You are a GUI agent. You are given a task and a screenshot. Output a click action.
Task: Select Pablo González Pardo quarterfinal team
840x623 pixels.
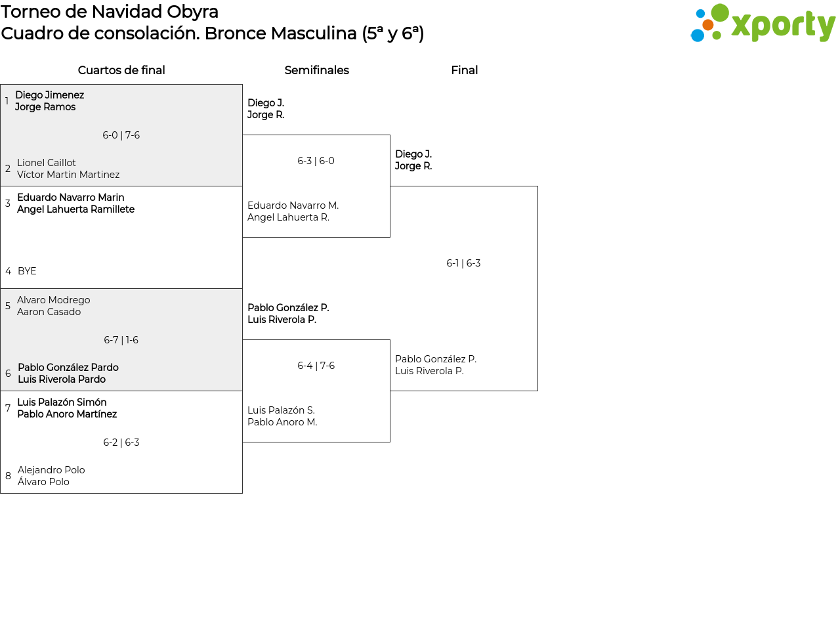coord(68,374)
